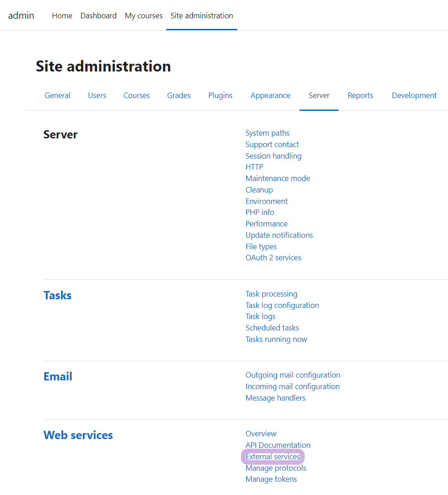448x495 pixels.
Task: Click the PHP info link
Action: click(x=260, y=212)
